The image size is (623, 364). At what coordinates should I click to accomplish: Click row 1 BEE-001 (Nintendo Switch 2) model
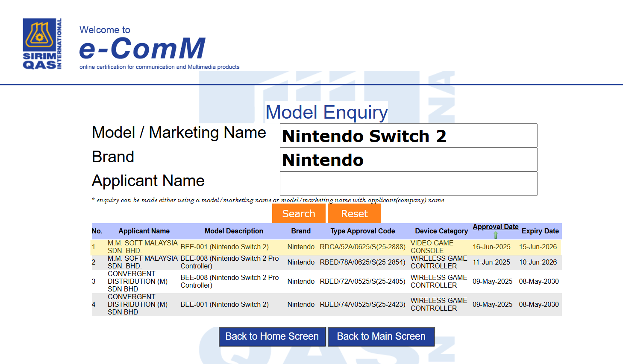[x=225, y=247]
